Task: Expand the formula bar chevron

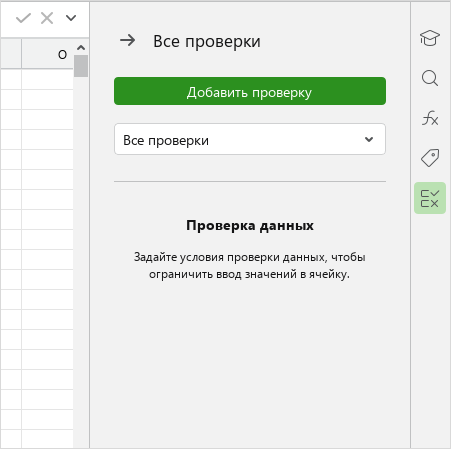Action: click(71, 18)
